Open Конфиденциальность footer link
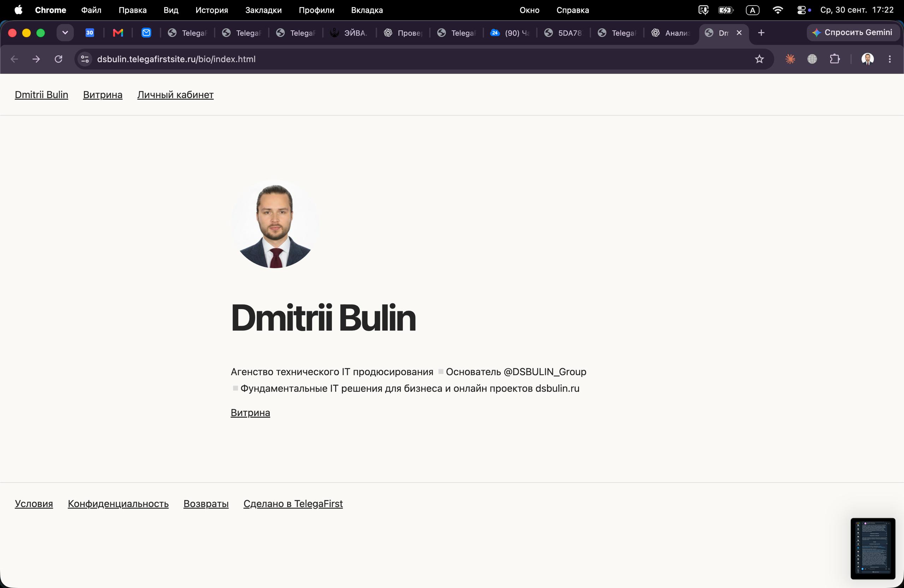 118,504
